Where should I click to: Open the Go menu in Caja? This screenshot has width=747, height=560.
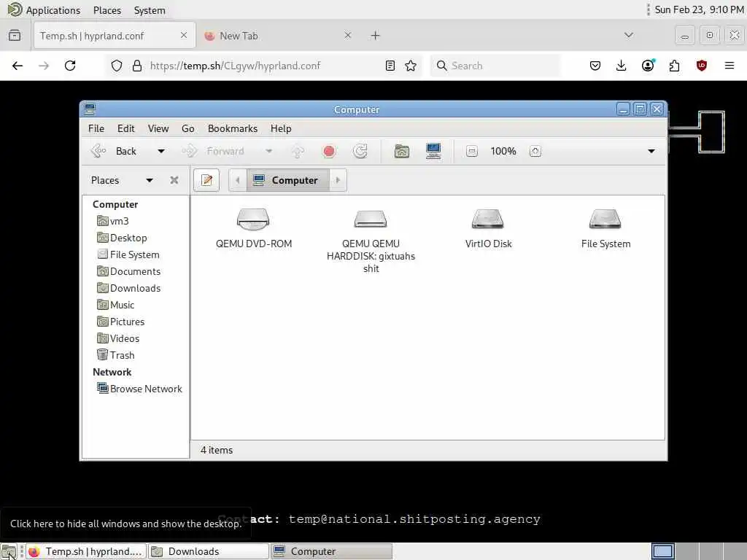click(x=187, y=128)
